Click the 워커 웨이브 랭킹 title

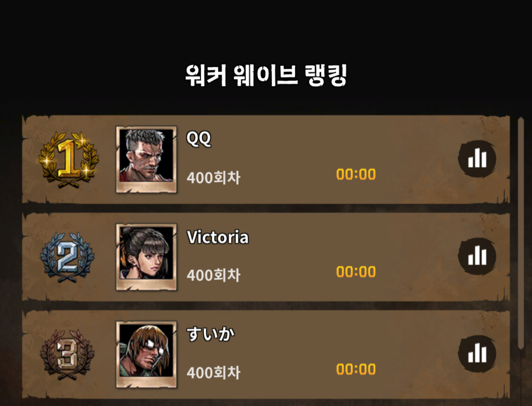pyautogui.click(x=266, y=75)
